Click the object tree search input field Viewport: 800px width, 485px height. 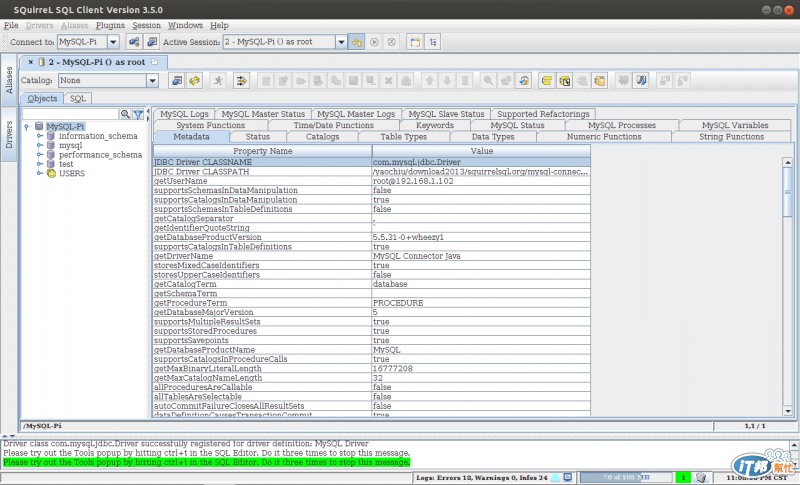pyautogui.click(x=70, y=114)
